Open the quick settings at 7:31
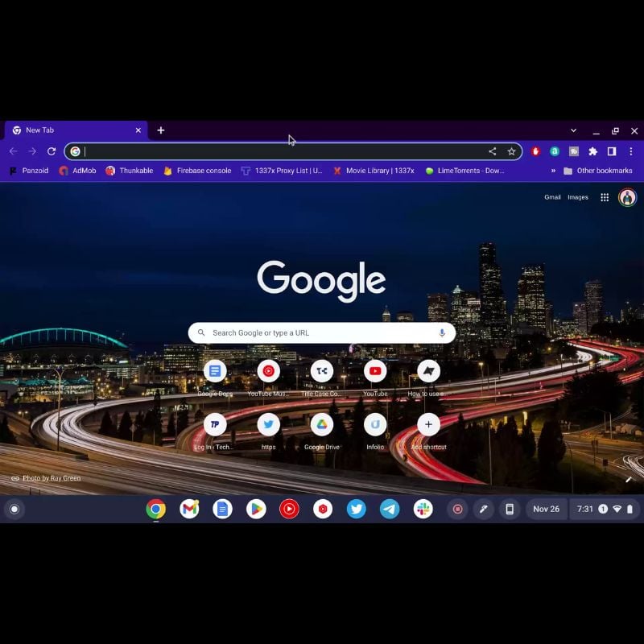The width and height of the screenshot is (644, 644). point(605,510)
